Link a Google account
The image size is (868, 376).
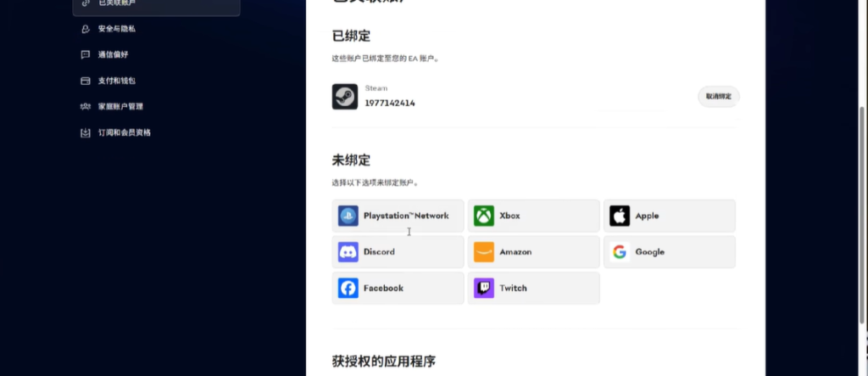click(670, 252)
